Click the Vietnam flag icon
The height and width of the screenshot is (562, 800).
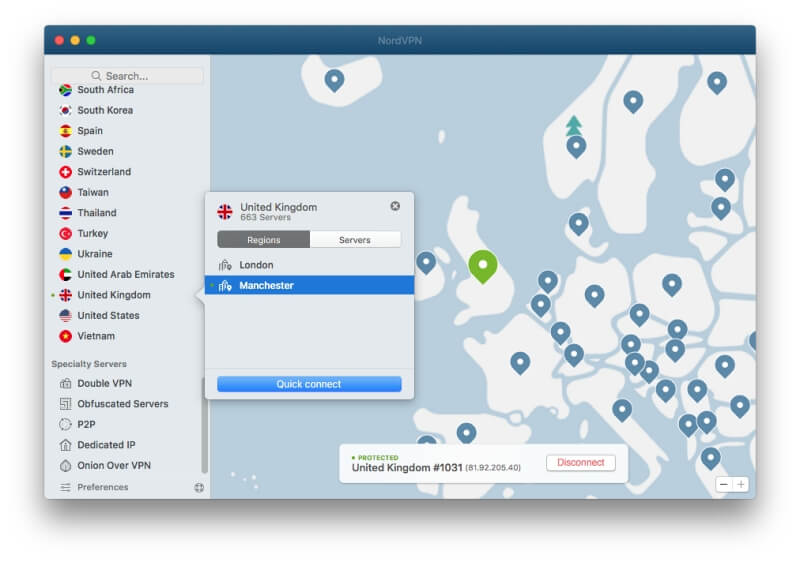pos(65,336)
